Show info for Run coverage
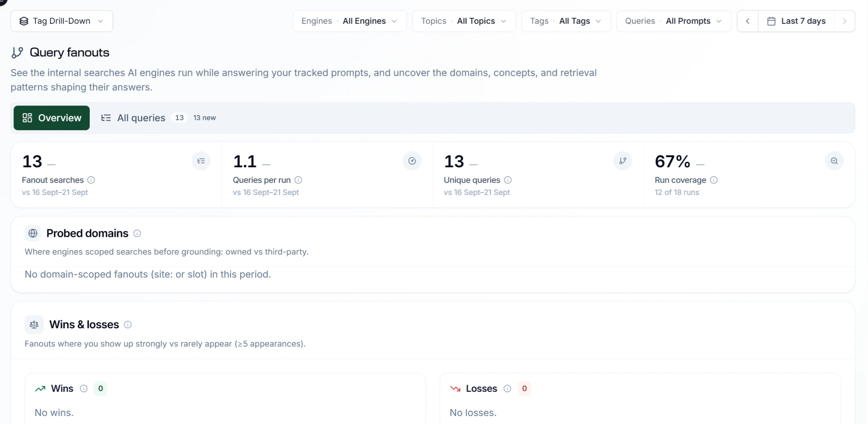The height and width of the screenshot is (424, 868). pos(714,180)
